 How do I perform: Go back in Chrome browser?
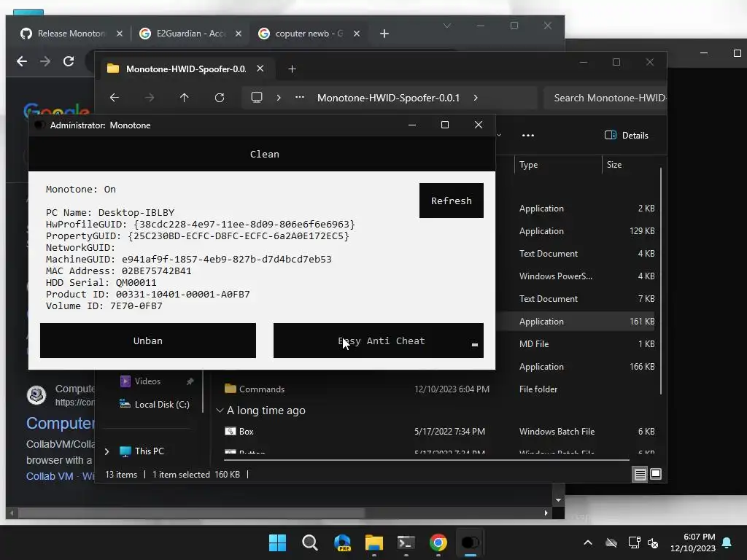click(22, 61)
